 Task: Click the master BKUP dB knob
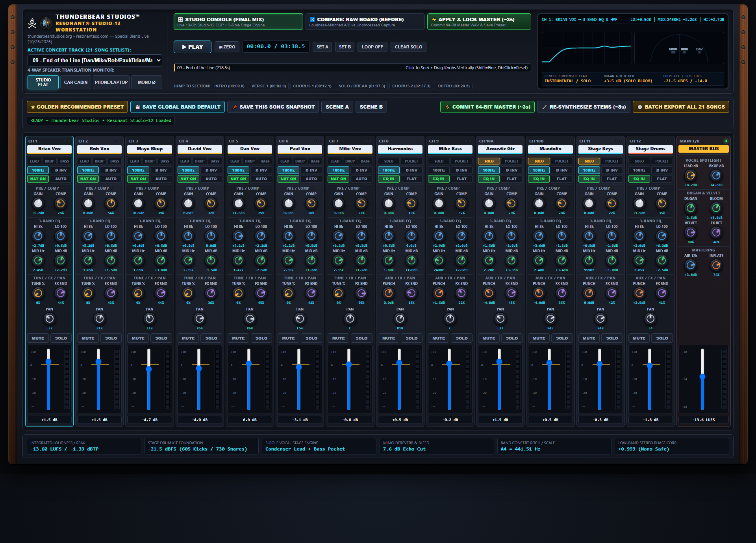pos(716,175)
